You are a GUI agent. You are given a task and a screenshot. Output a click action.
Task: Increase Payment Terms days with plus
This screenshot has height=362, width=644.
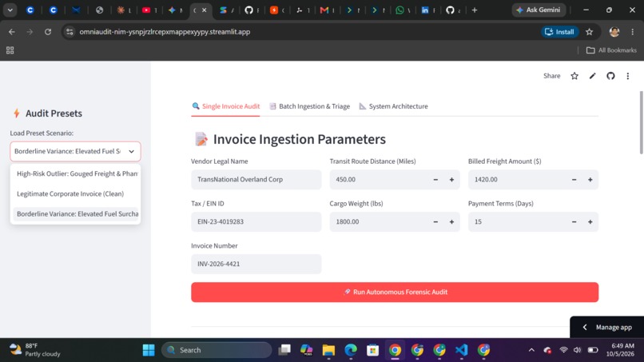[590, 222]
